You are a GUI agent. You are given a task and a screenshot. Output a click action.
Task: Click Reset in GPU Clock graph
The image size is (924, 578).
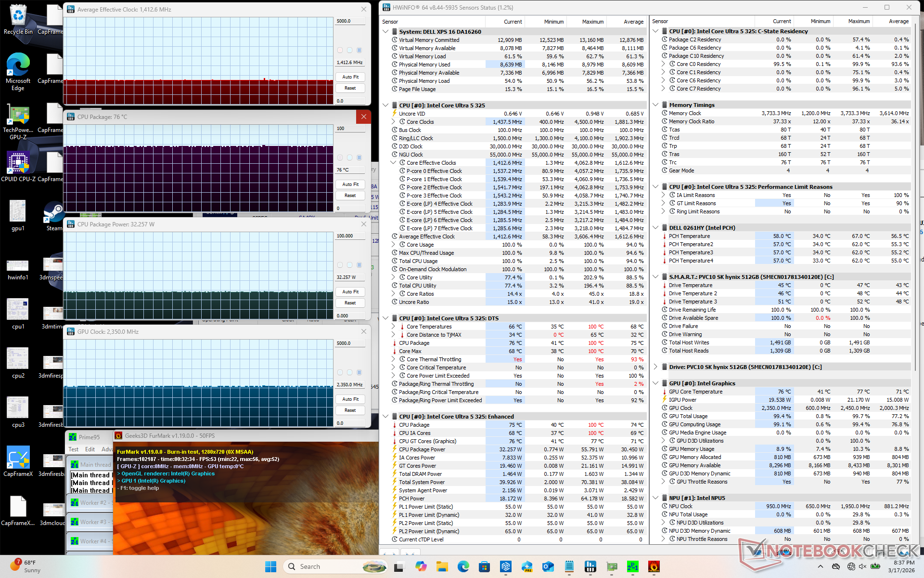click(x=350, y=410)
